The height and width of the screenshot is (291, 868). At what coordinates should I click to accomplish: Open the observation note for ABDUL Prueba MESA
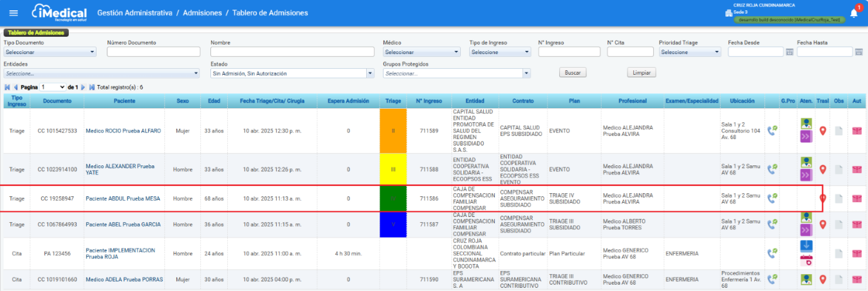838,198
